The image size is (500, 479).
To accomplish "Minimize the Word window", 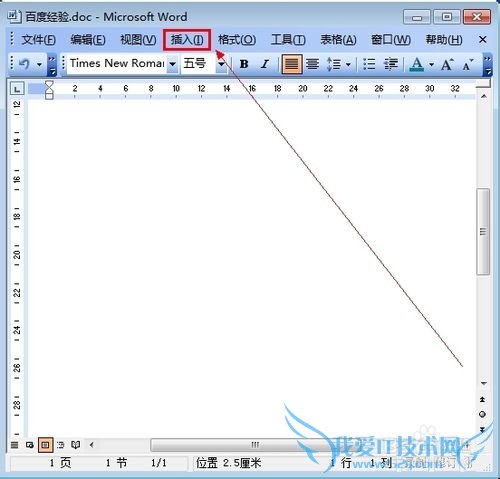I will (417, 17).
